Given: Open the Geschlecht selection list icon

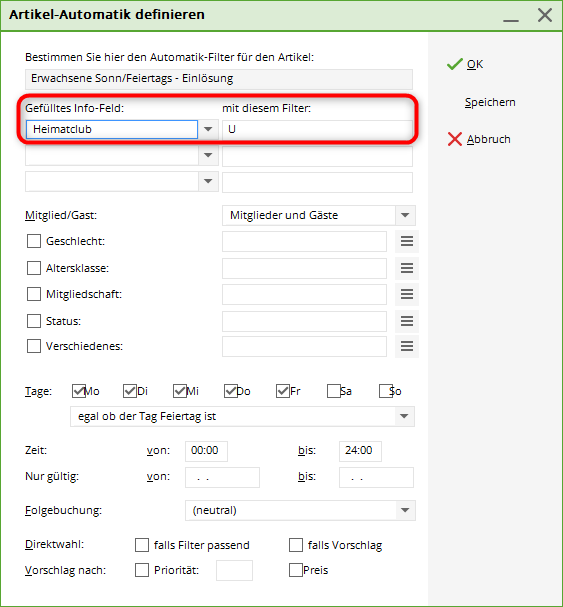Looking at the screenshot, I should click(x=407, y=242).
